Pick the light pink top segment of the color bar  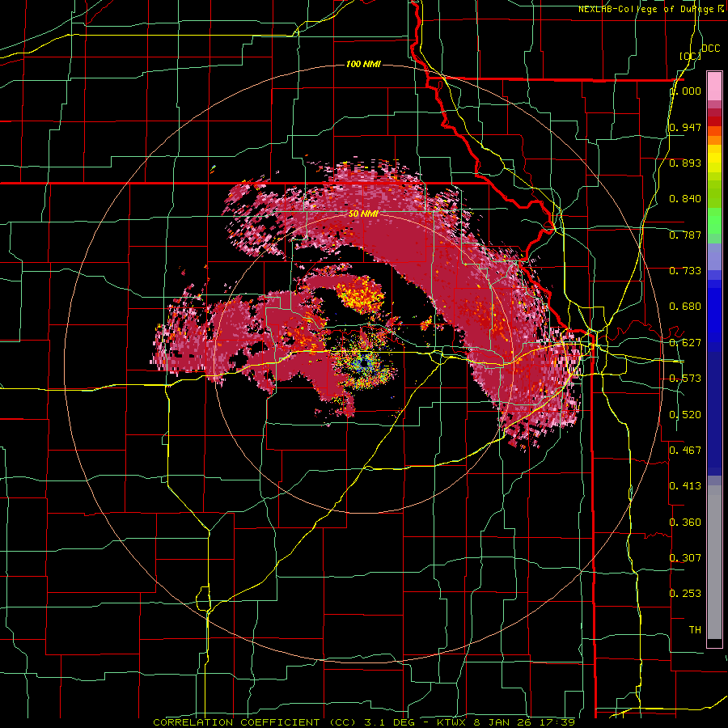[x=714, y=86]
